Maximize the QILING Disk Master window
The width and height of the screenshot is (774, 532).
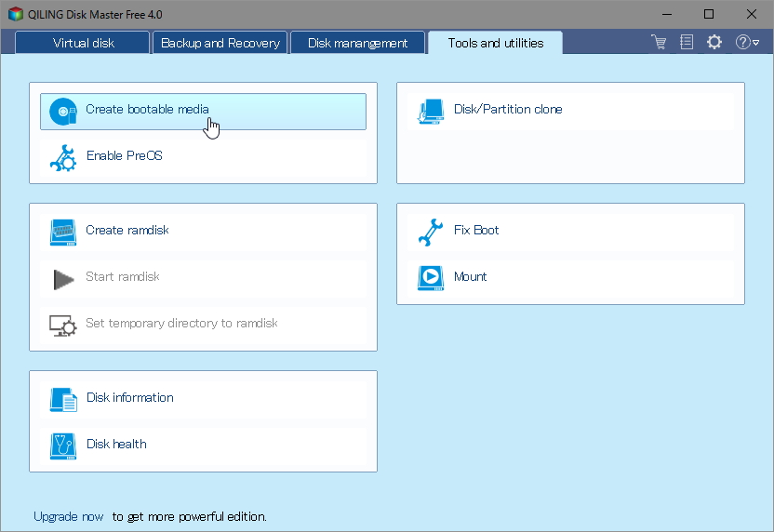point(709,14)
